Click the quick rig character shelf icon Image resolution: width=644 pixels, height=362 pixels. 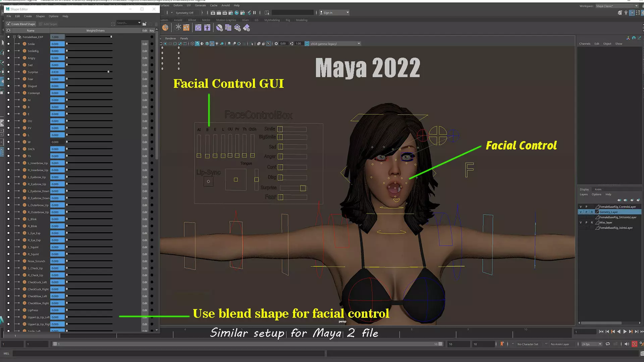point(207,28)
